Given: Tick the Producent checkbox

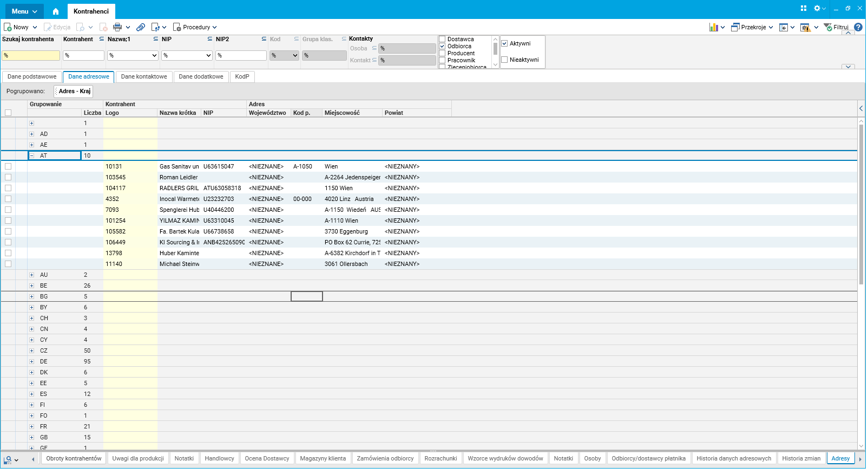Looking at the screenshot, I should coord(442,53).
